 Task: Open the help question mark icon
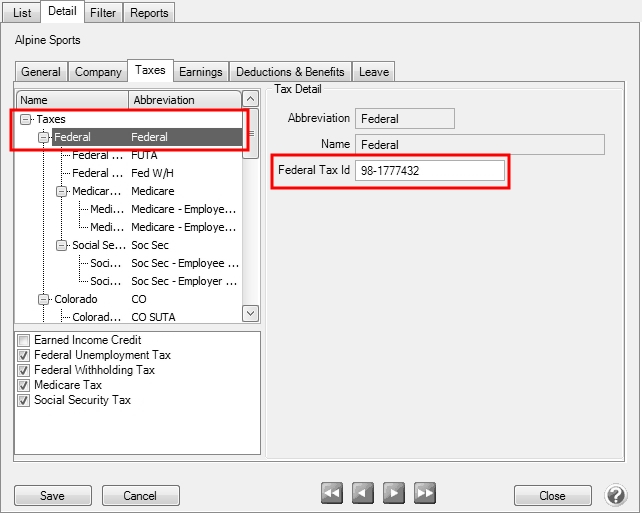click(616, 495)
